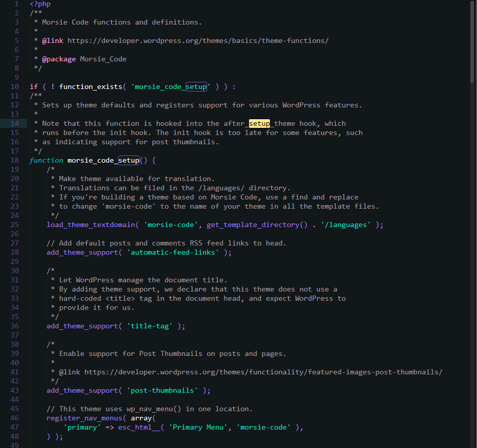The width and height of the screenshot is (477, 448).
Task: Click the 'title-tag' string
Action: [x=150, y=326]
